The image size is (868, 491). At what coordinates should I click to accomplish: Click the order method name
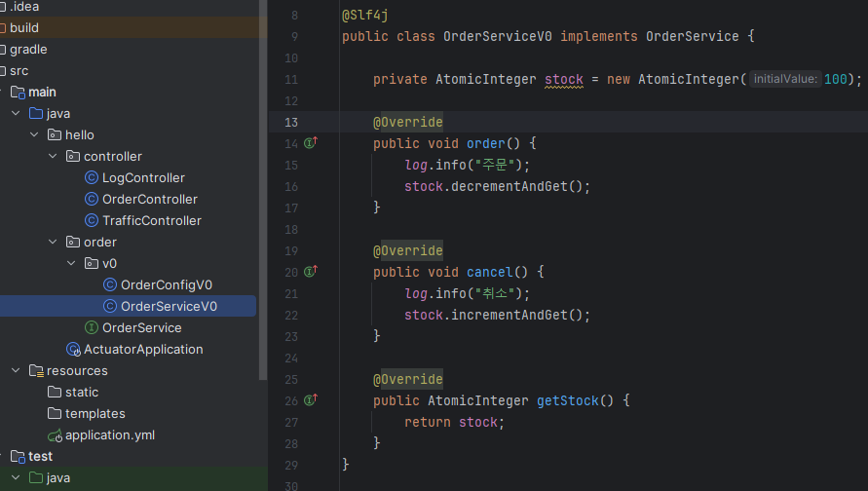[485, 143]
